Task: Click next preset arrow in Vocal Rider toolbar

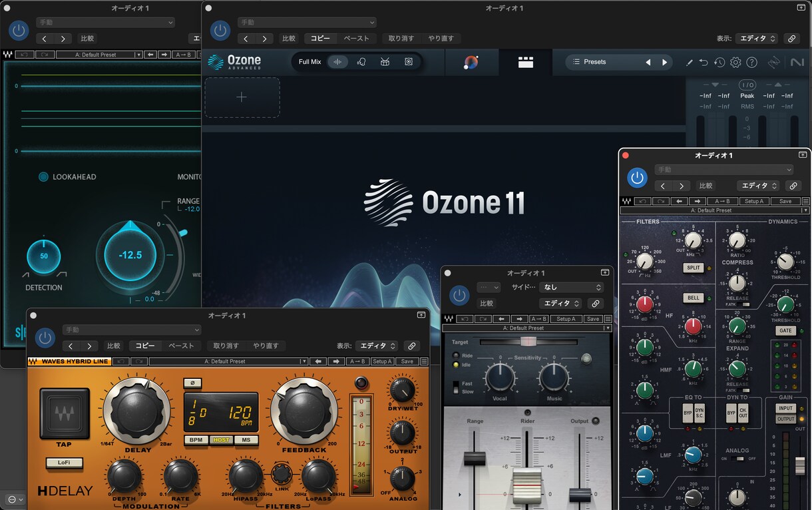Action: pos(519,319)
